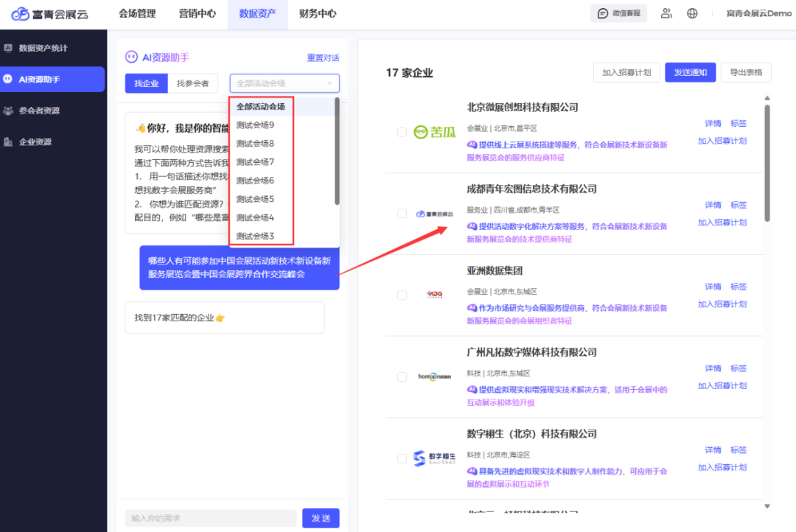The image size is (796, 532).
Task: Click 加入招募计划 for 亚洲数据集团
Action: 722,304
